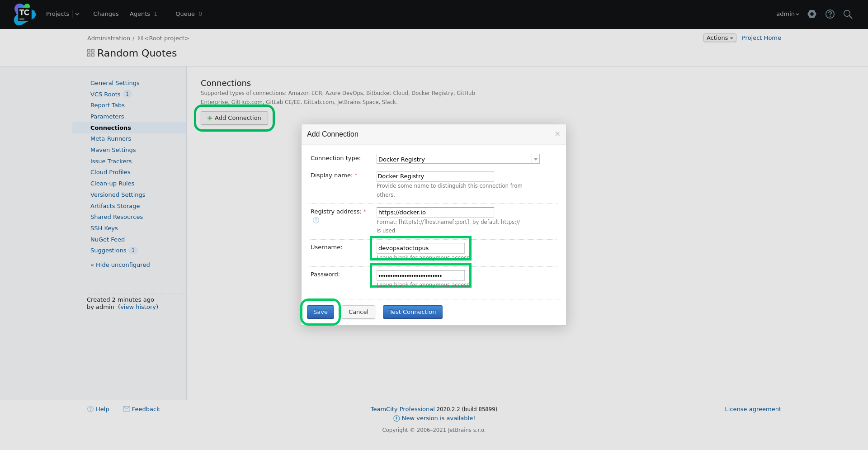The width and height of the screenshot is (868, 450).
Task: Open Versioned Settings
Action: [x=118, y=195]
